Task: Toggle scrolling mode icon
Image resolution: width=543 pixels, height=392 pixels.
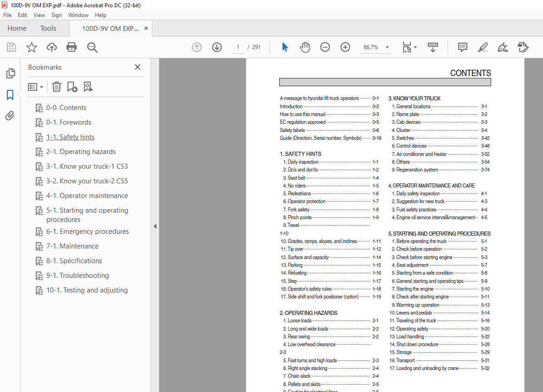Action: [433, 47]
